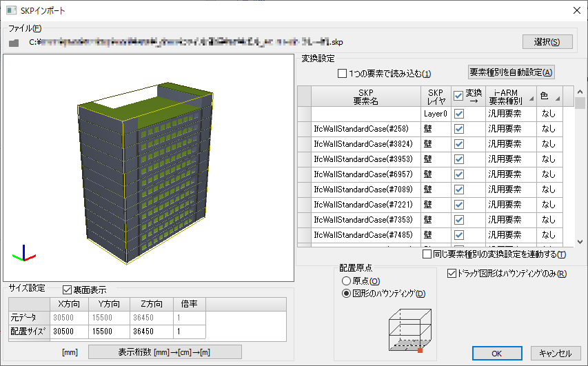
Task: Open 要素種別 cell for IfcWallStandardCase(#3824)
Action: click(510, 143)
